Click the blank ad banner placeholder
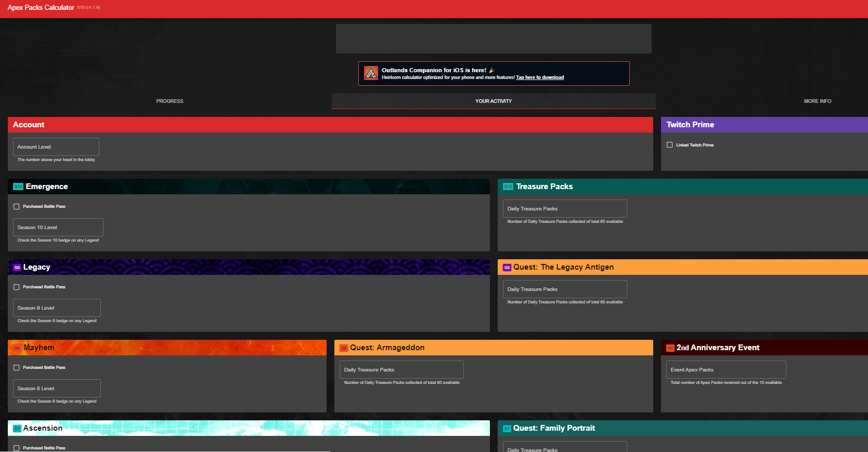Image resolution: width=868 pixels, height=452 pixels. [494, 38]
